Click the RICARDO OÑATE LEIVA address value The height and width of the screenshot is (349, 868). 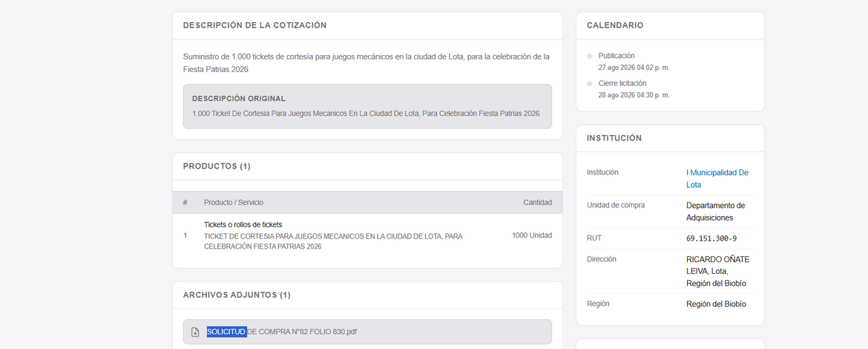717,272
